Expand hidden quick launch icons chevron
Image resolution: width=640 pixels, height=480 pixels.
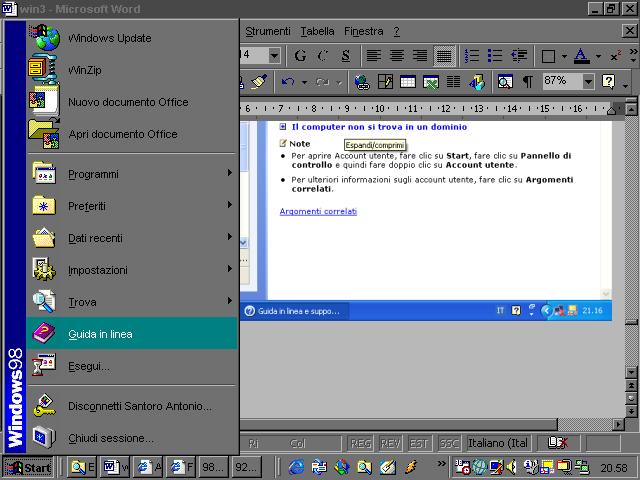pos(442,464)
